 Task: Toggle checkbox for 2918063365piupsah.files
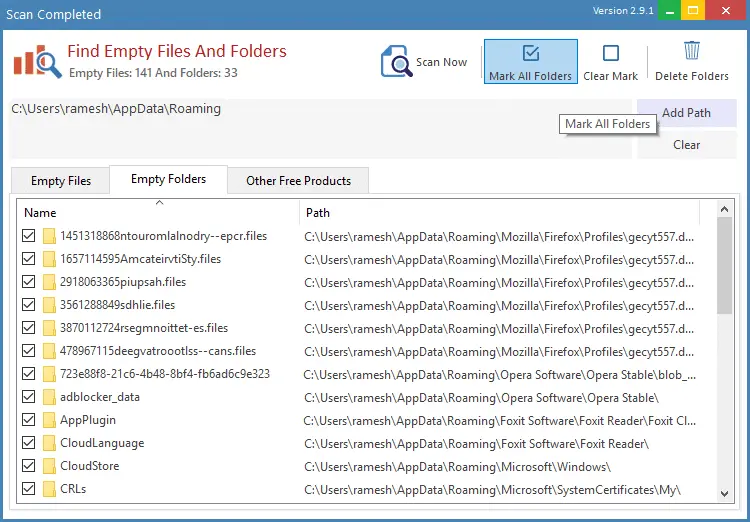click(28, 282)
